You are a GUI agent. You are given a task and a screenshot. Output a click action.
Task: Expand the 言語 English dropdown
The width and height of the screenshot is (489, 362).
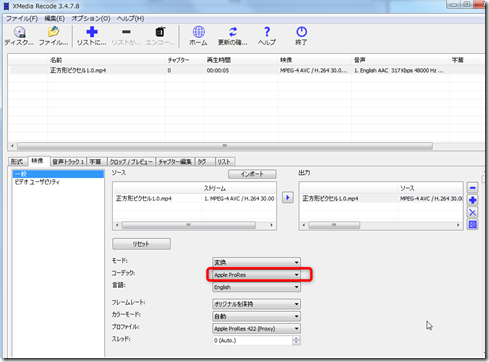pos(256,287)
